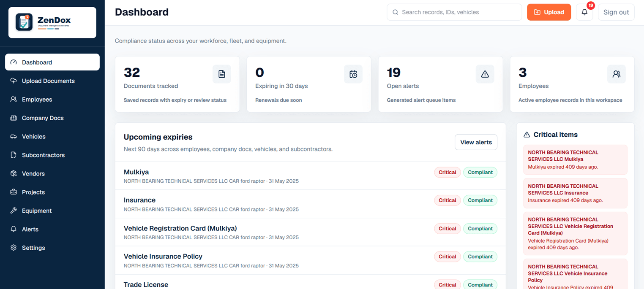Go to Upload Documents page
Image resolution: width=644 pixels, height=289 pixels.
[52, 81]
